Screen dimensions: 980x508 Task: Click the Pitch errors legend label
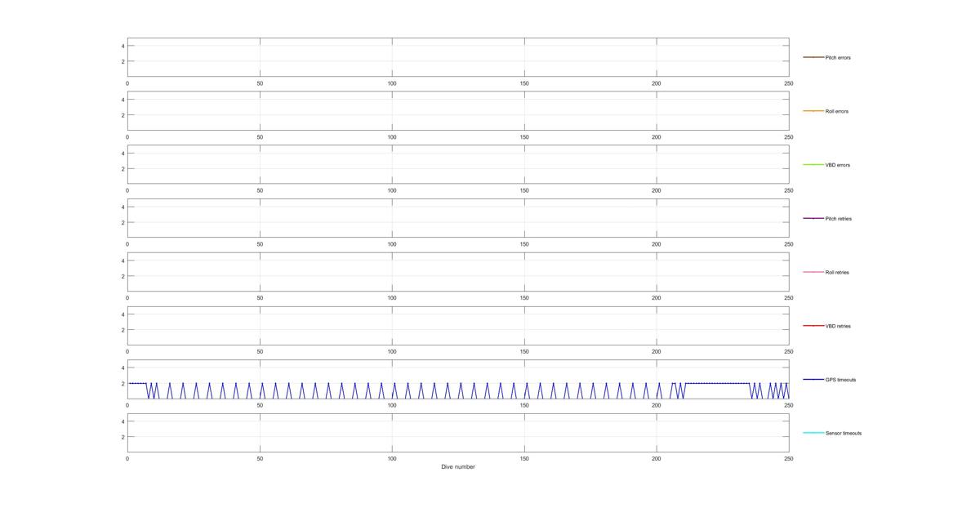click(x=838, y=58)
